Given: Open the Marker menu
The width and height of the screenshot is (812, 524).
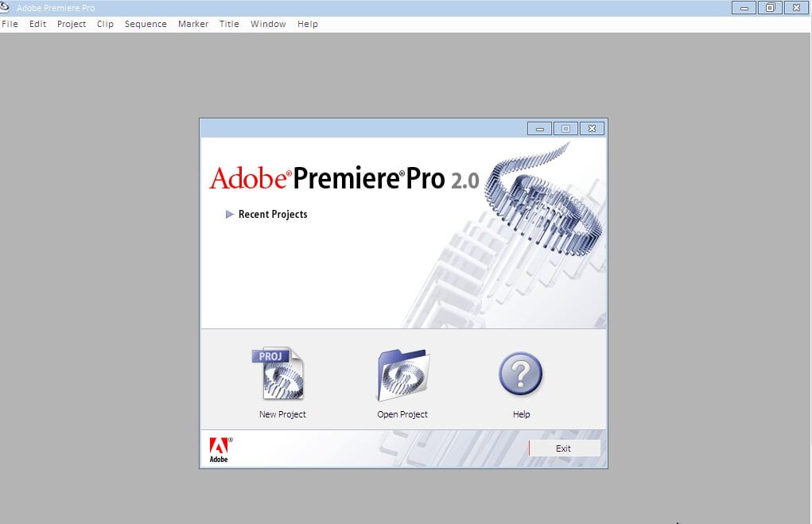Looking at the screenshot, I should [193, 24].
